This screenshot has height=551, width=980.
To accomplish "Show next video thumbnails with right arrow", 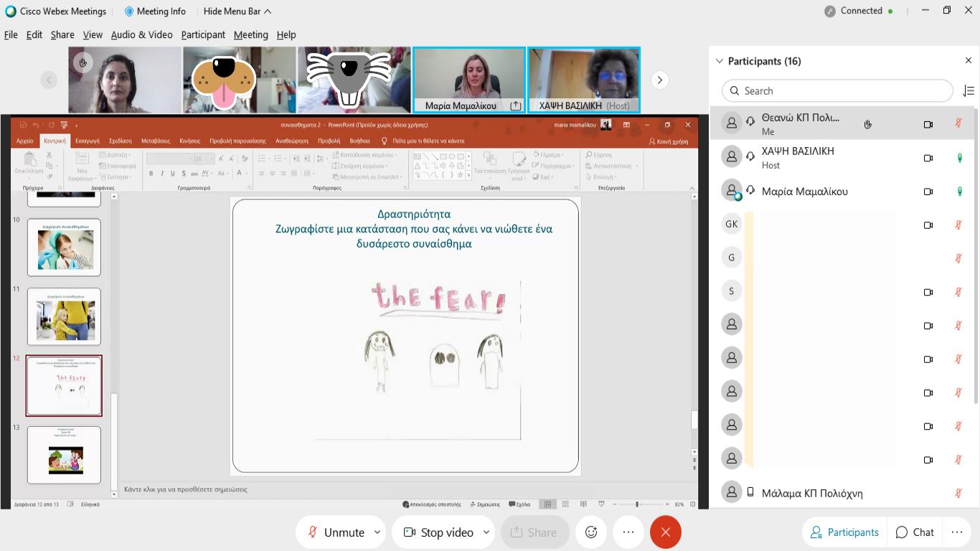I will [659, 80].
